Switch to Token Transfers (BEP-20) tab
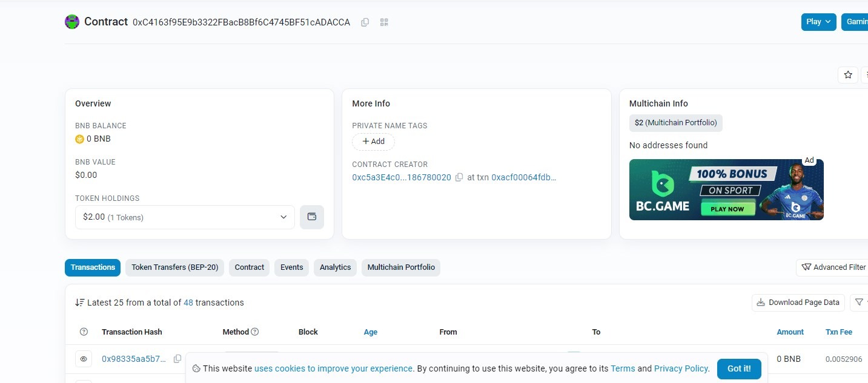The height and width of the screenshot is (383, 868). click(x=174, y=267)
